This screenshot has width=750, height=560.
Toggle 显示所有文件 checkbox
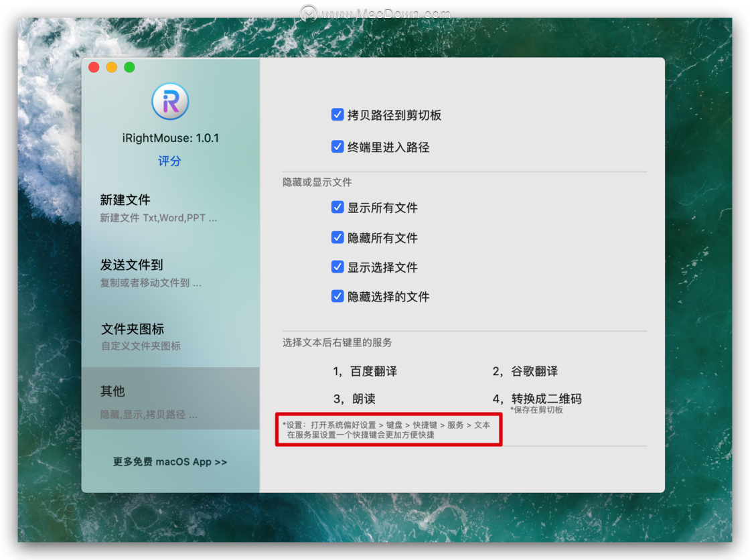pyautogui.click(x=337, y=207)
